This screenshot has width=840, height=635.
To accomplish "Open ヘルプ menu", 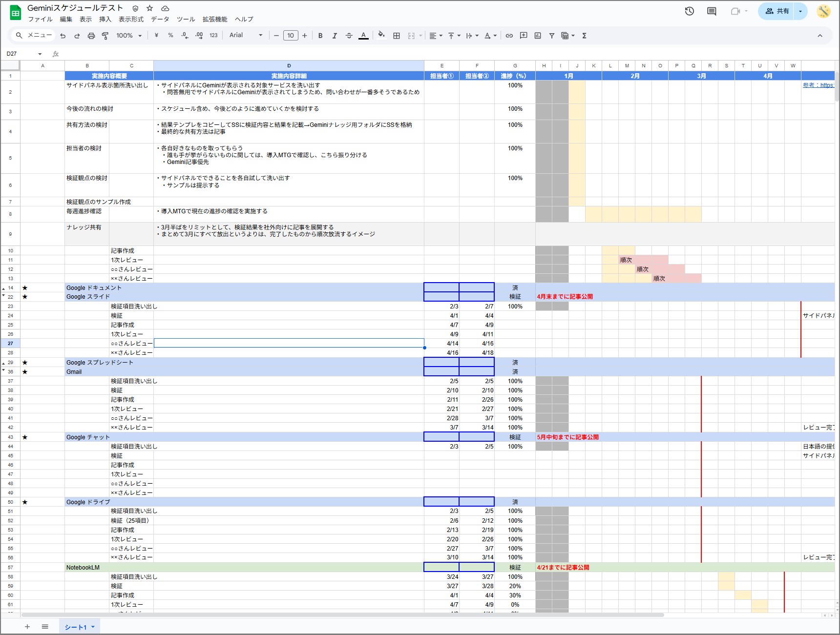I will [244, 19].
